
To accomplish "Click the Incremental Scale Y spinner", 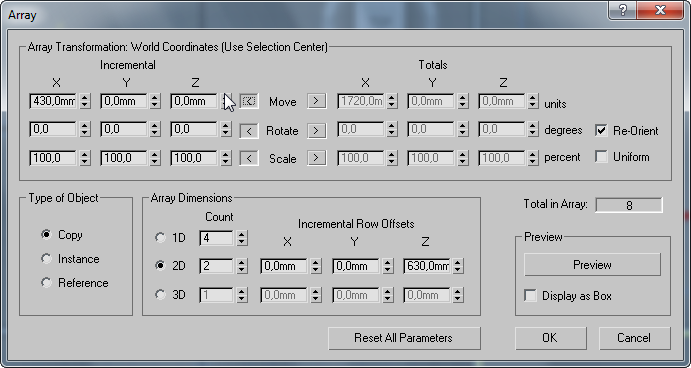I will 154,158.
